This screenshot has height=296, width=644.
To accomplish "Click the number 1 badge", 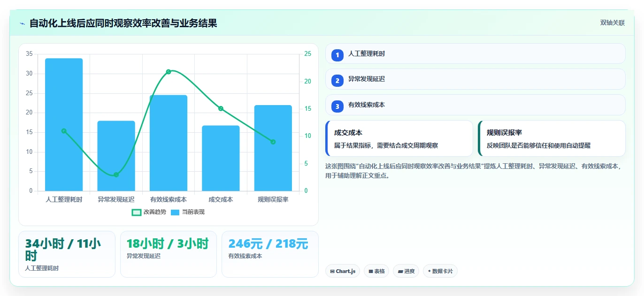I will coord(337,55).
